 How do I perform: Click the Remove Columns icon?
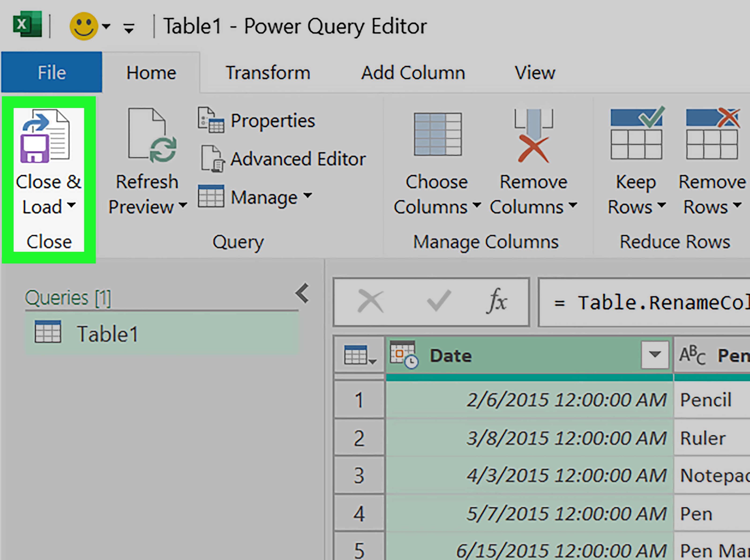tap(533, 136)
